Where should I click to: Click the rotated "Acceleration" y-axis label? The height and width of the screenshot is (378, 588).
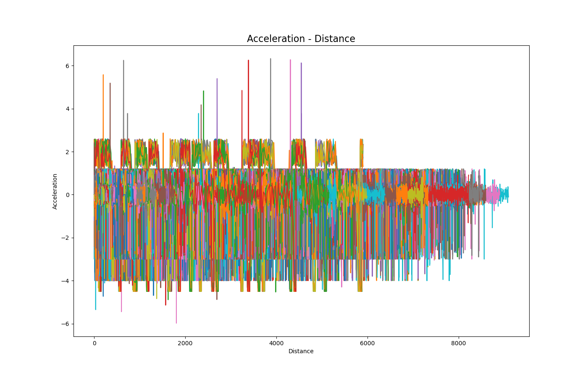click(x=55, y=191)
